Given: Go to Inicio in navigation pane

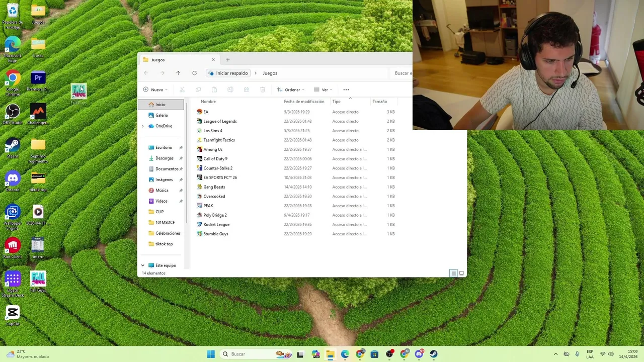Looking at the screenshot, I should point(161,105).
